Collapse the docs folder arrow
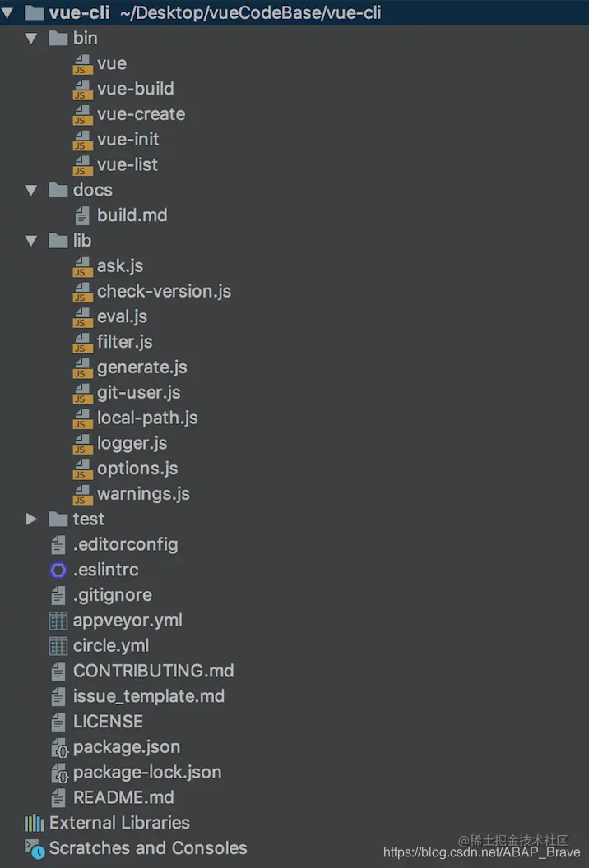The width and height of the screenshot is (589, 868). (x=31, y=190)
